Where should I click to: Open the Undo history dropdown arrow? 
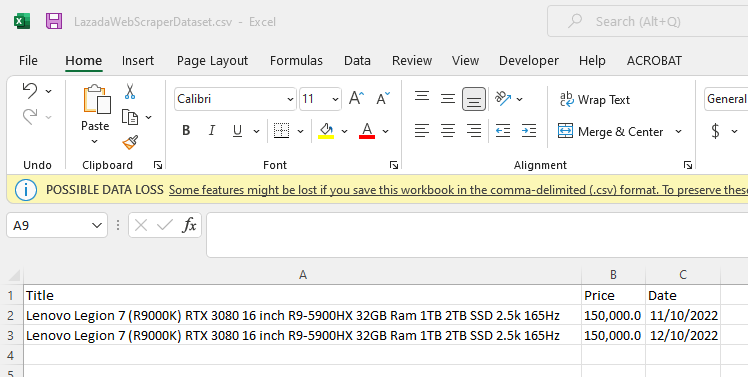[x=49, y=91]
